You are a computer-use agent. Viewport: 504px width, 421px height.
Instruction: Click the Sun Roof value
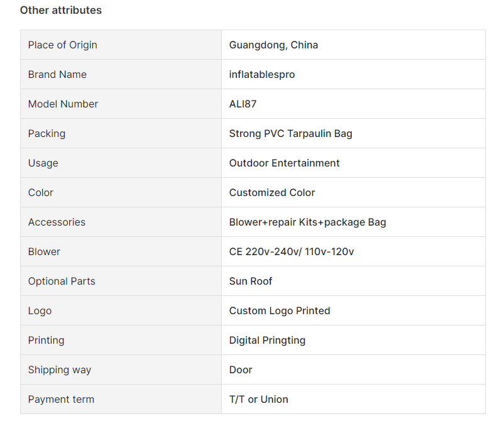click(x=250, y=282)
